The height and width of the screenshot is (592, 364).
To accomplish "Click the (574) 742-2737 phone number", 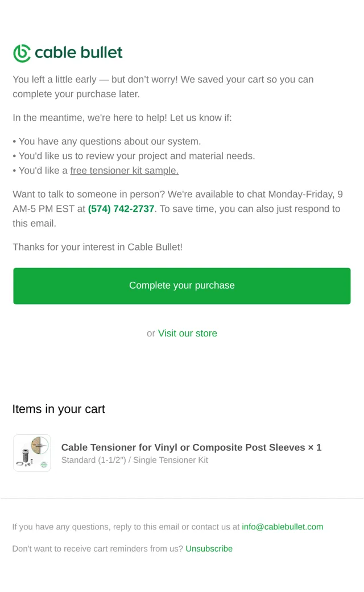I will tap(121, 209).
